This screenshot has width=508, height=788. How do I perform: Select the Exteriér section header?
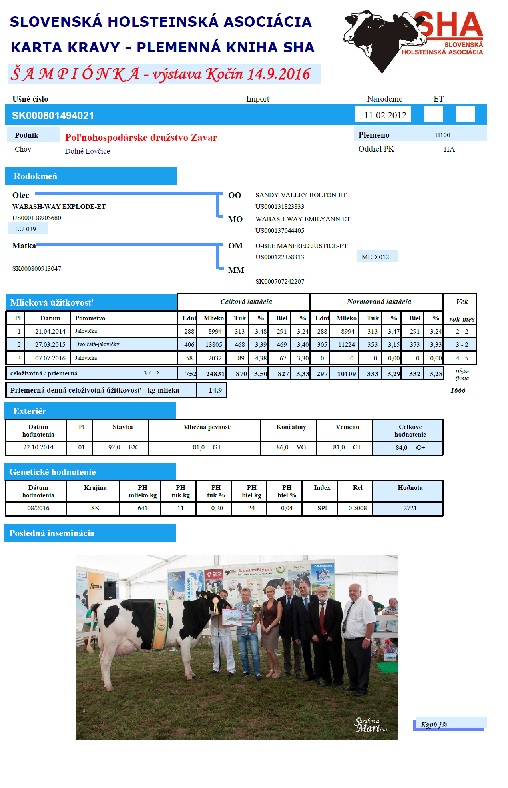90,411
